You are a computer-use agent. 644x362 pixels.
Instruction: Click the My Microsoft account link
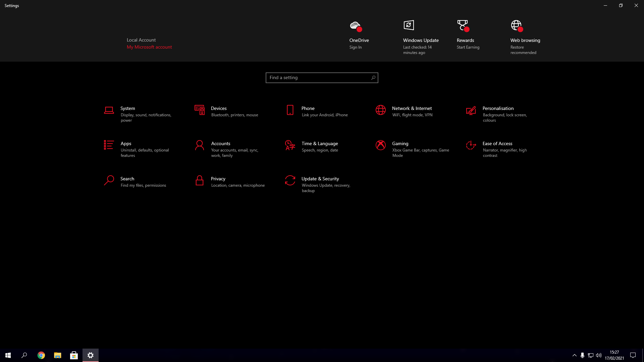point(149,47)
